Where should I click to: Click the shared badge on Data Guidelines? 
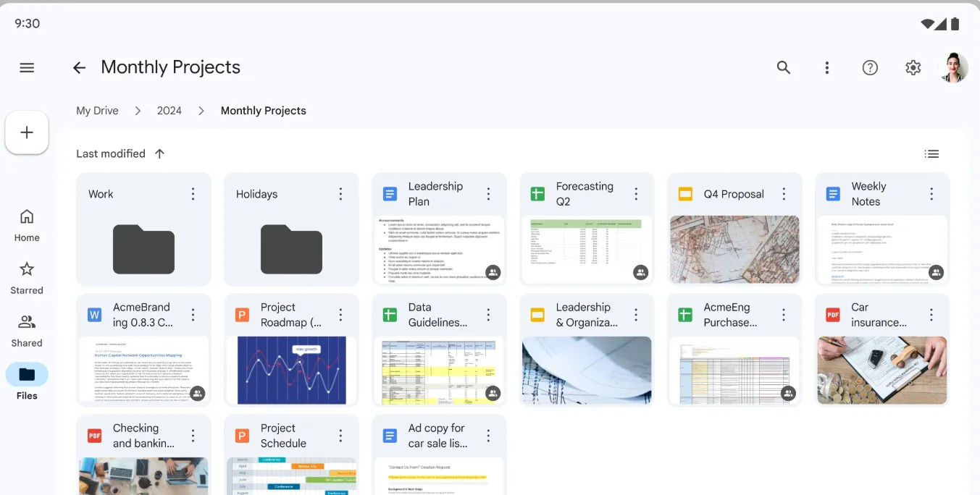(493, 394)
